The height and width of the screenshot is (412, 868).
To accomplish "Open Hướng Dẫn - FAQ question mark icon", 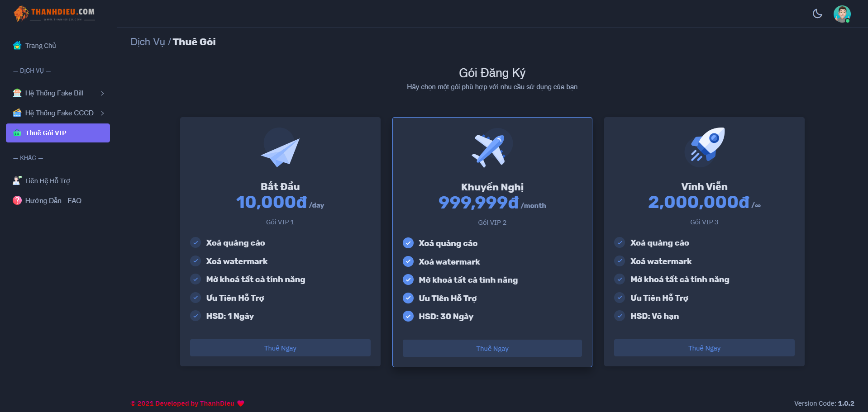I will (17, 200).
